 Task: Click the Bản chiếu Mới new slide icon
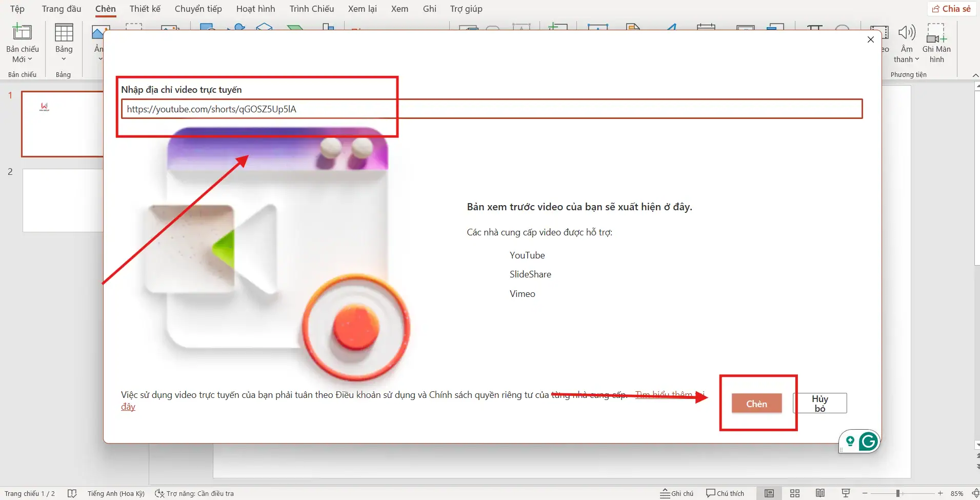coord(22,32)
